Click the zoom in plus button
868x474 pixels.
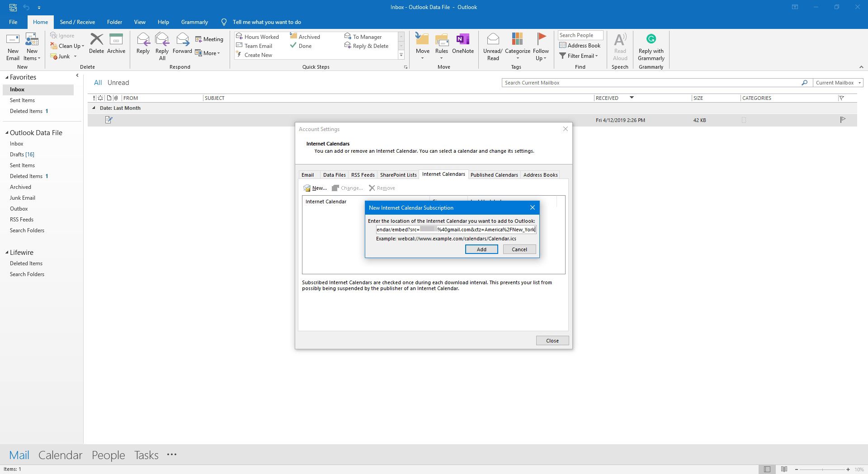click(848, 469)
